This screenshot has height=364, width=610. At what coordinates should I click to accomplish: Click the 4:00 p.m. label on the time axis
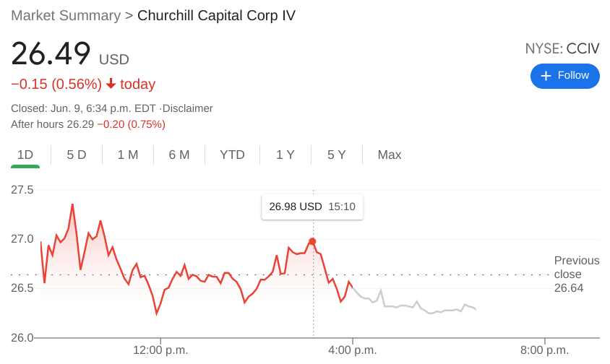pos(353,350)
